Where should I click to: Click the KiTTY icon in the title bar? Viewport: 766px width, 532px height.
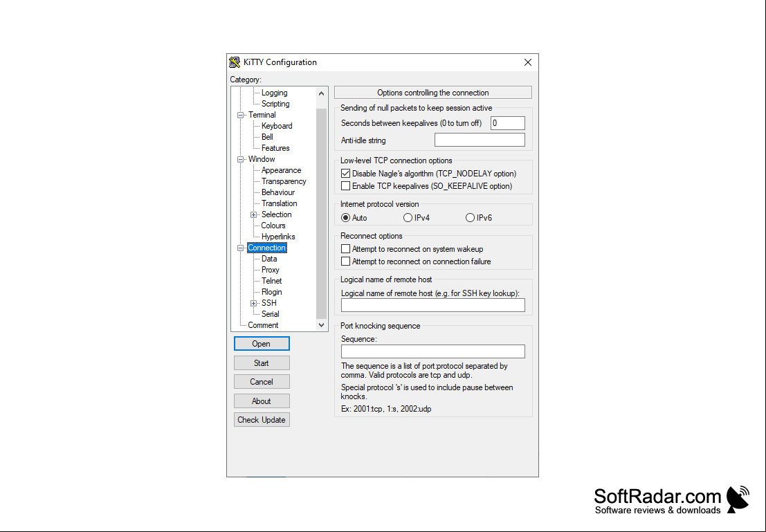click(x=235, y=62)
